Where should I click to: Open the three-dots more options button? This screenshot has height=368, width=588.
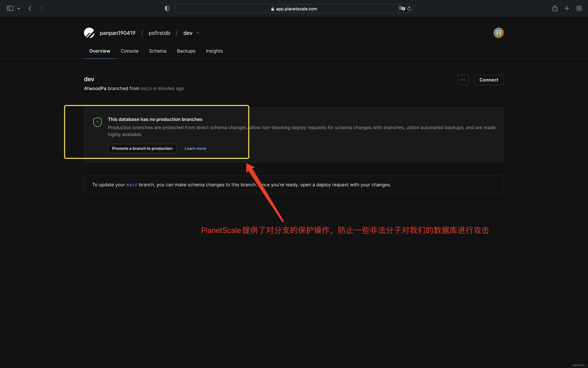(463, 80)
